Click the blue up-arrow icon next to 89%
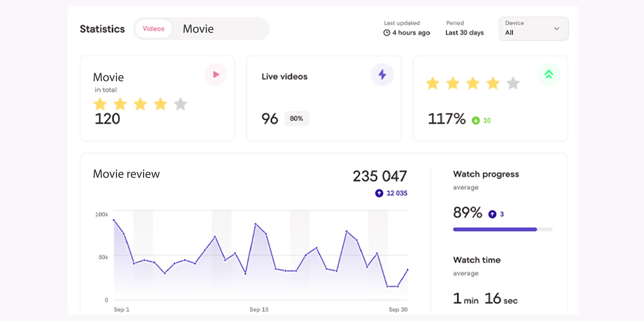 click(x=492, y=214)
